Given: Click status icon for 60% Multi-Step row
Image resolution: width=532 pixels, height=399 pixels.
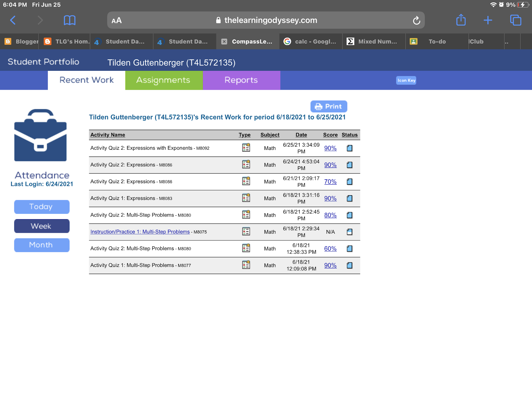Looking at the screenshot, I should pyautogui.click(x=349, y=249).
